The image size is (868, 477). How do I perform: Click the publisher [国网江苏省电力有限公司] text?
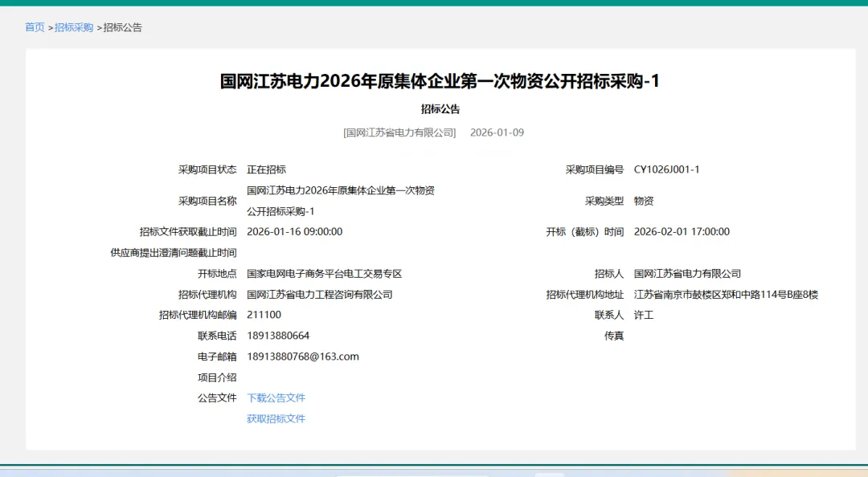399,132
